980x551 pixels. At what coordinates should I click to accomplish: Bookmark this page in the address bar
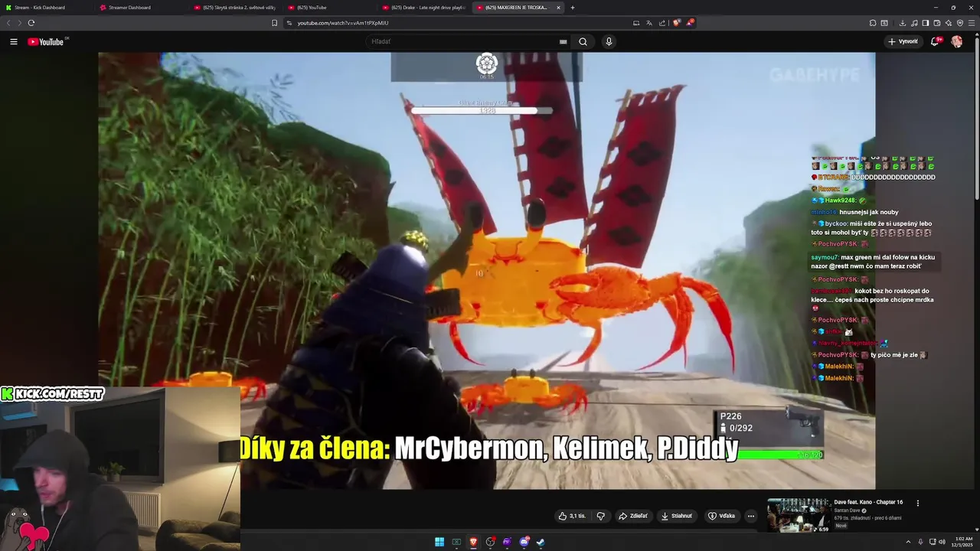(274, 23)
